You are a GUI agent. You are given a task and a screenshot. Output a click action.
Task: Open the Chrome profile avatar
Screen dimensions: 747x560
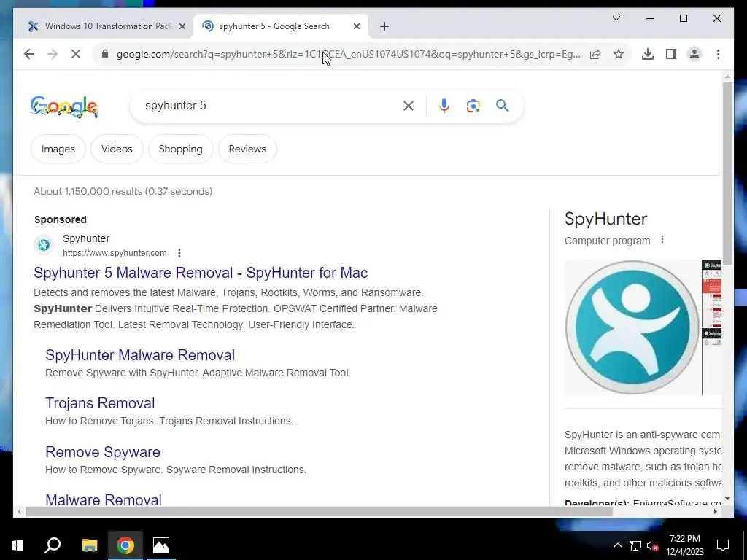tap(694, 54)
